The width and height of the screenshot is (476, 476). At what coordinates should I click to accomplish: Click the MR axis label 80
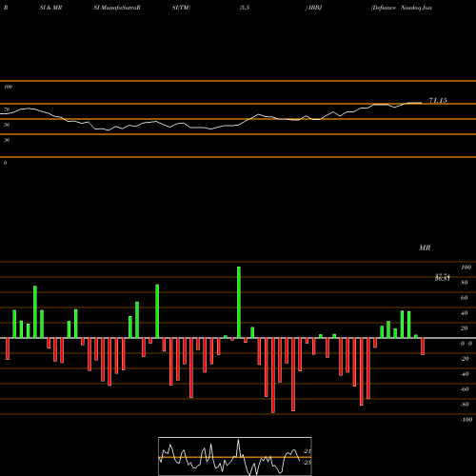pyautogui.click(x=465, y=283)
